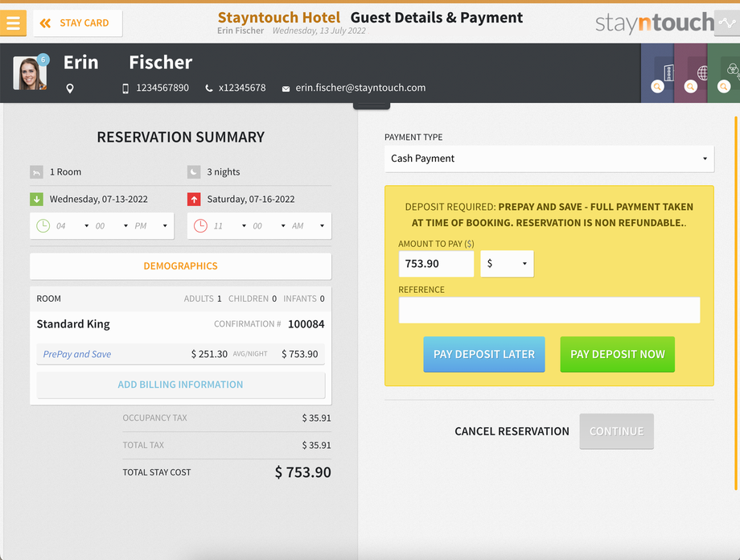This screenshot has height=560, width=740.
Task: Open the Payment Type dropdown
Action: coord(549,159)
